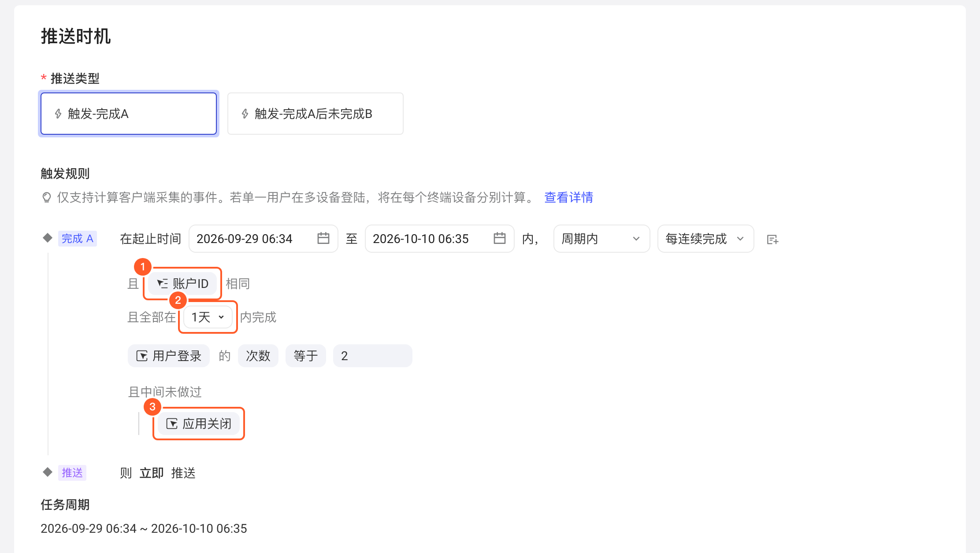Click start date field 2026-09-29 06:34

pos(263,239)
